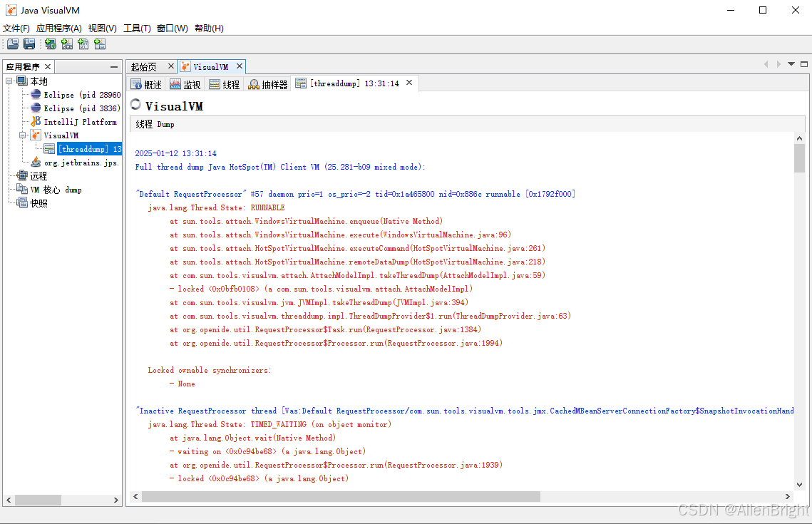Click the Save snapshot toolbar icon

[x=29, y=44]
